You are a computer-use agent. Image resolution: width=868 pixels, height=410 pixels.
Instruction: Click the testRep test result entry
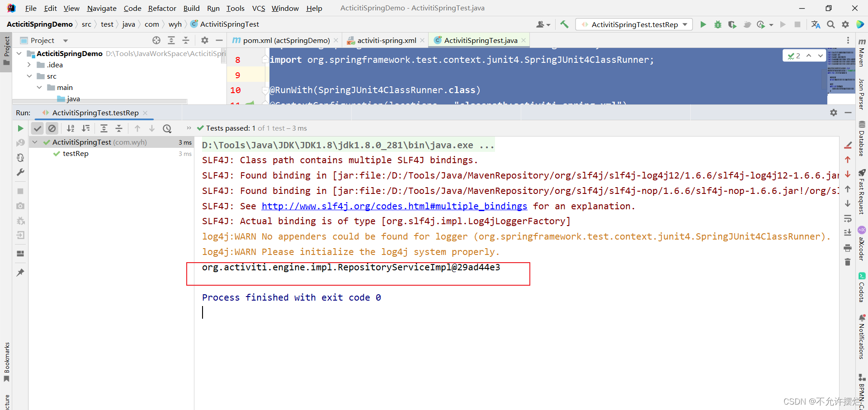[77, 154]
